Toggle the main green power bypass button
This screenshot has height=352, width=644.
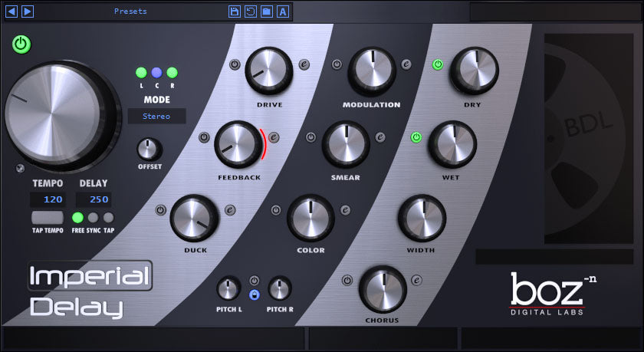(x=21, y=44)
